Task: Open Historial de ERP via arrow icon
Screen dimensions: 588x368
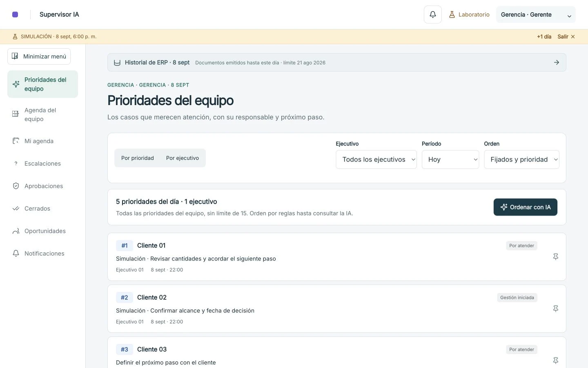Action: click(557, 63)
